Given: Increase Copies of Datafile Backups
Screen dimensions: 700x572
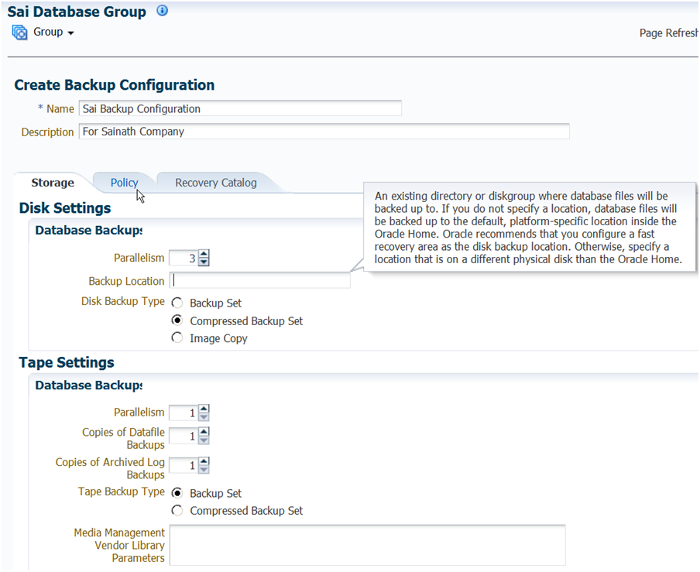Looking at the screenshot, I should tap(204, 432).
